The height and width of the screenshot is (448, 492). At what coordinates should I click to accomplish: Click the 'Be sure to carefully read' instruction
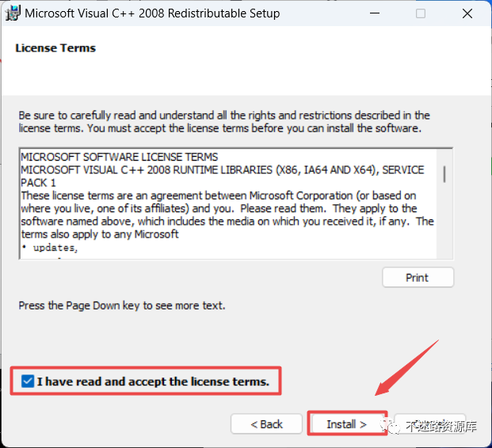pyautogui.click(x=224, y=122)
